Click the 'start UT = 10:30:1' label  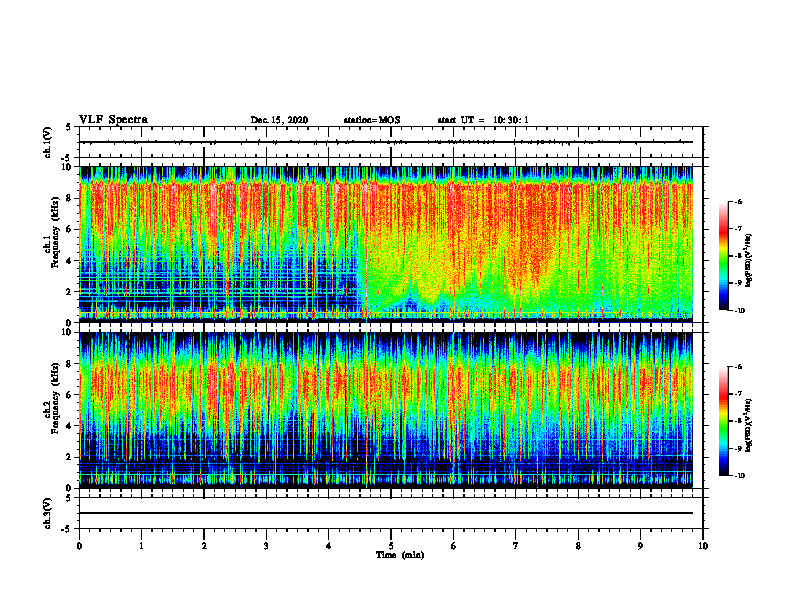pyautogui.click(x=483, y=120)
